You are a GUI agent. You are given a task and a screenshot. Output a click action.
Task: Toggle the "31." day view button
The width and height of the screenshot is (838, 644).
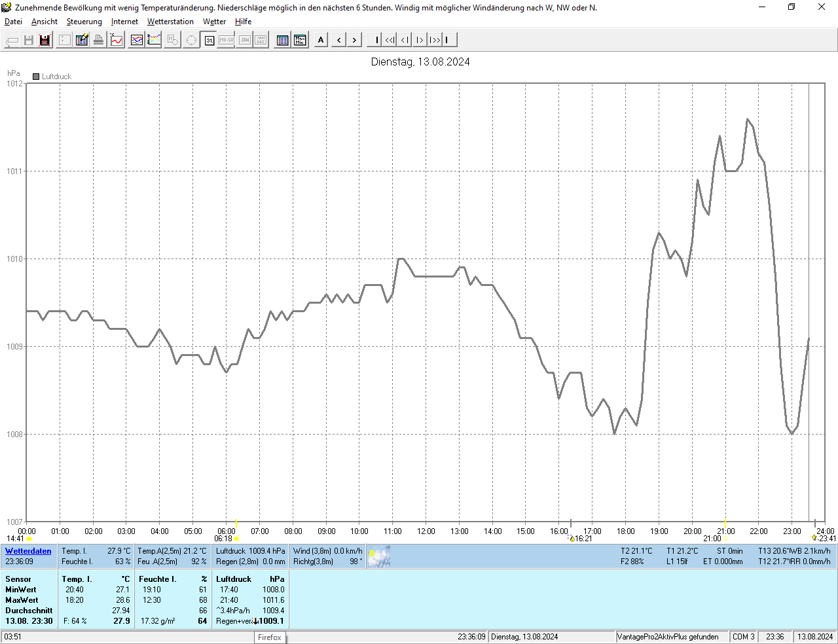(x=209, y=40)
